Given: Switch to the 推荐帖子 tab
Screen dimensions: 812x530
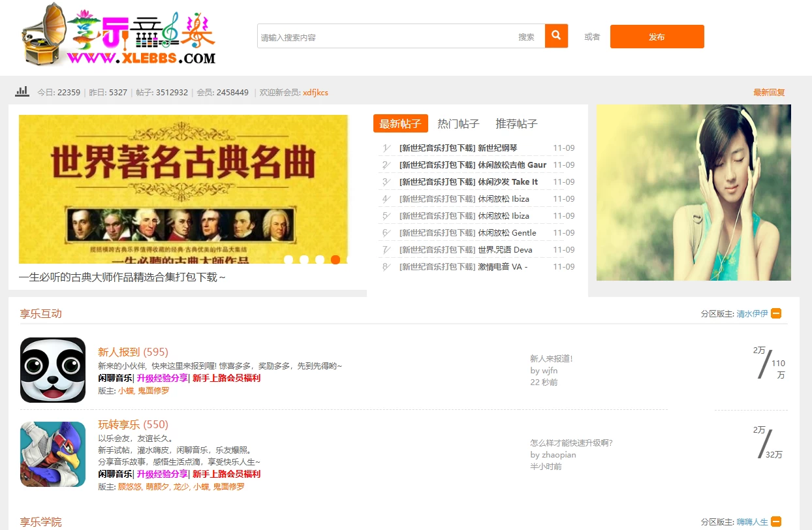Looking at the screenshot, I should (516, 123).
